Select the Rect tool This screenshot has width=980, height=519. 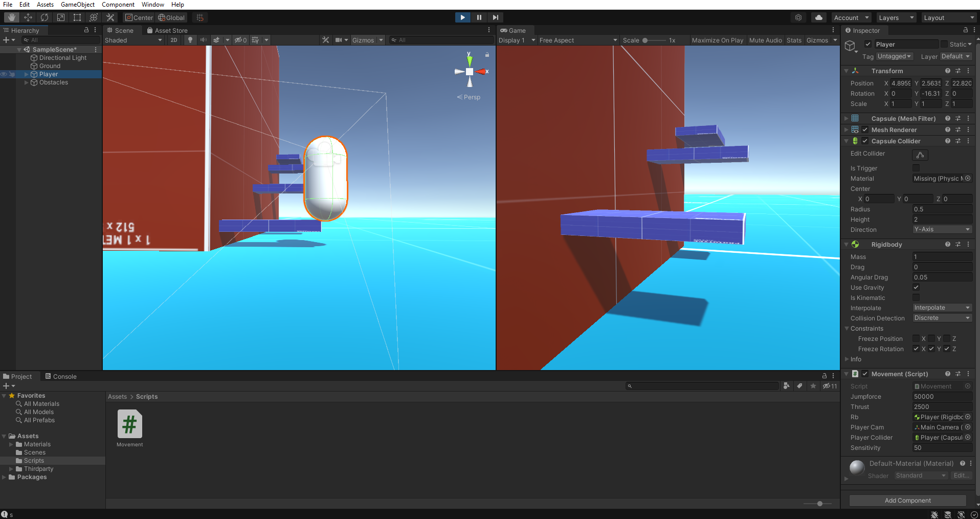click(x=77, y=17)
